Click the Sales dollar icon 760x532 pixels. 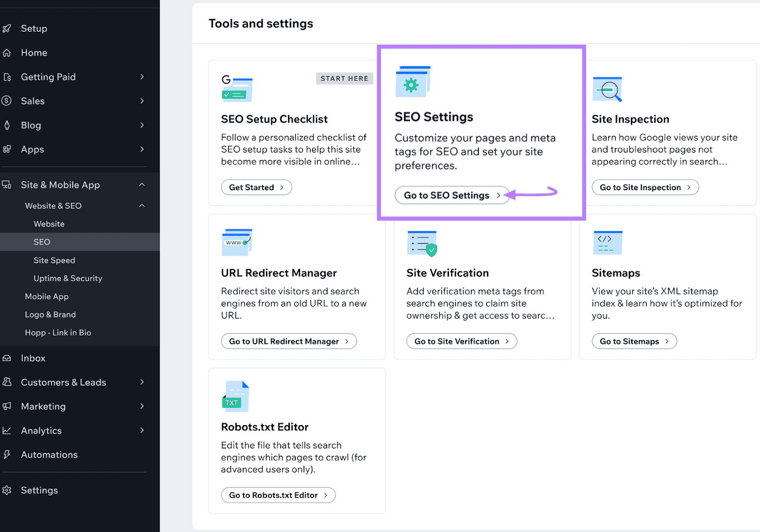click(x=7, y=101)
